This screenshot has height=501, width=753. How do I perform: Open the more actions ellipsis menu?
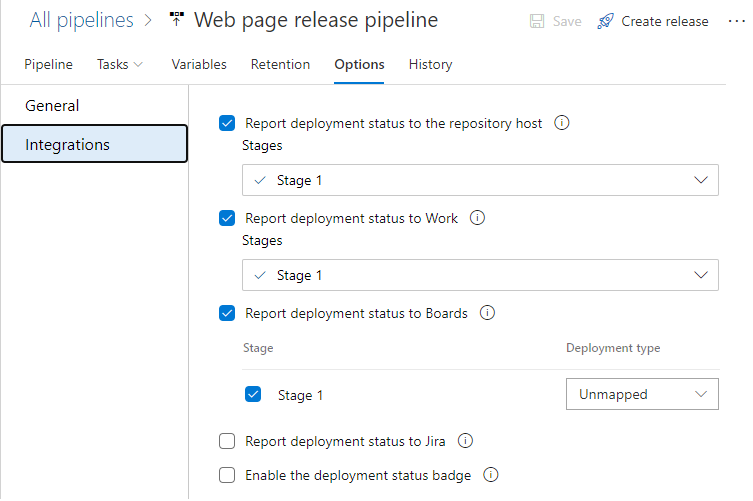pos(736,21)
